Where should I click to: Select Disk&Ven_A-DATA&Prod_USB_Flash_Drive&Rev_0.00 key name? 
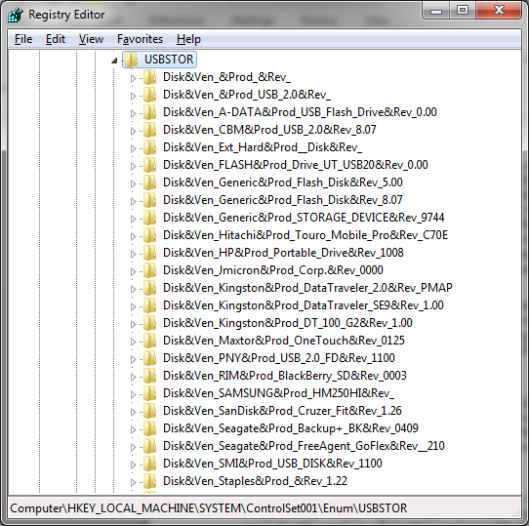pyautogui.click(x=300, y=112)
